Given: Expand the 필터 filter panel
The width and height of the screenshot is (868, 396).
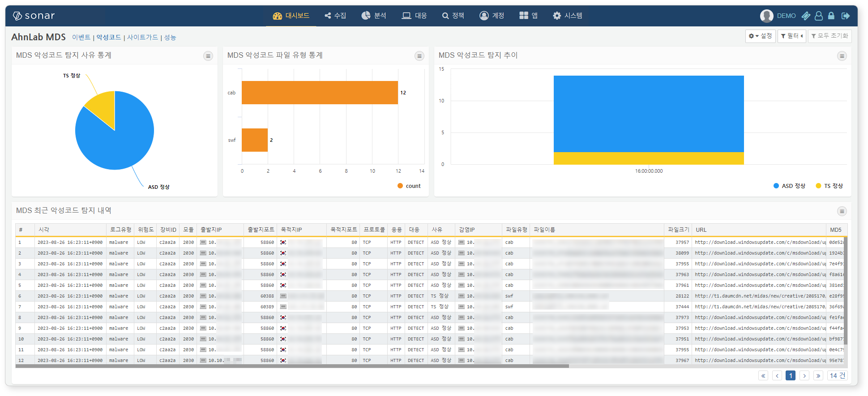Looking at the screenshot, I should (x=791, y=36).
